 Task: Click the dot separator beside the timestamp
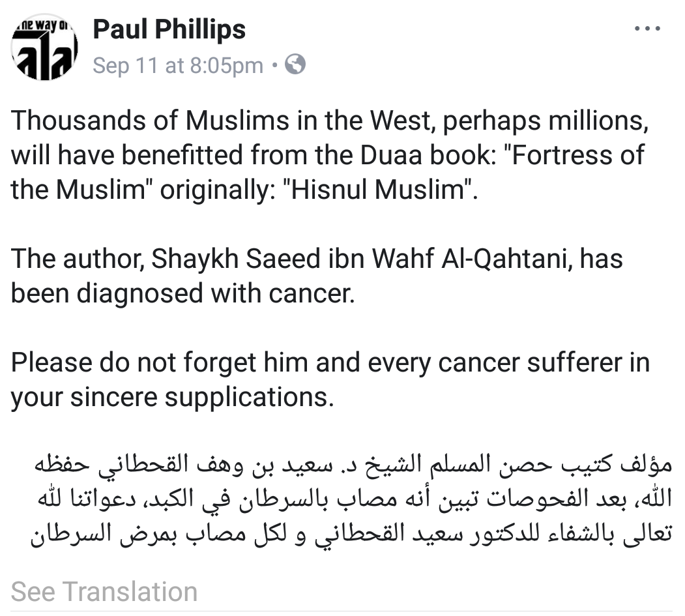pyautogui.click(x=274, y=66)
